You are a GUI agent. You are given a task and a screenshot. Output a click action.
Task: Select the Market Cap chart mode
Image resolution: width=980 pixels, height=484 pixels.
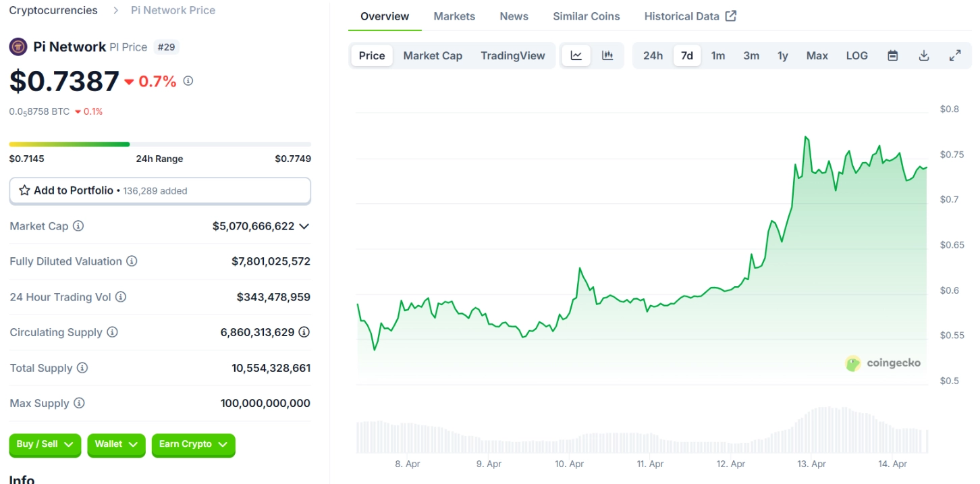[x=433, y=55]
